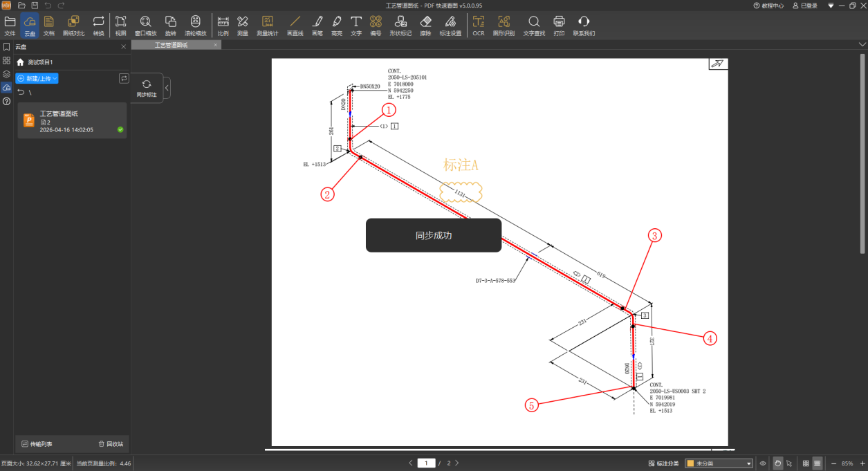Image resolution: width=868 pixels, height=471 pixels.
Task: Open the 文件 file menu
Action: 10,26
